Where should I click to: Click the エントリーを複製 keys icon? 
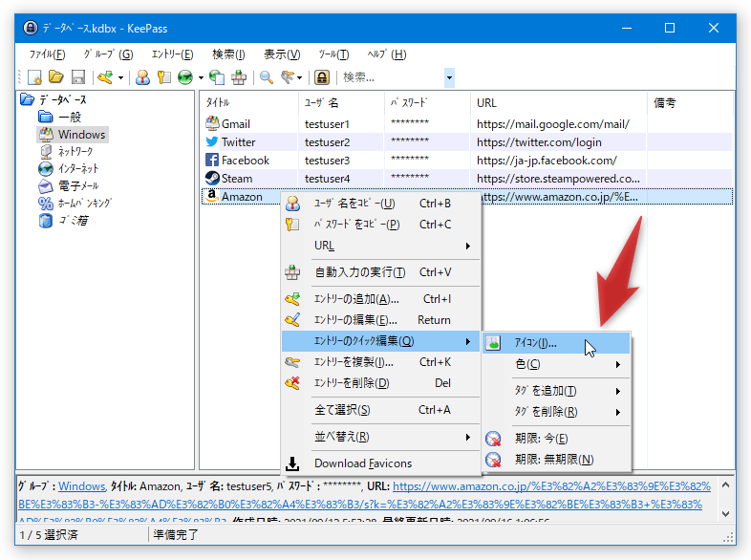(x=292, y=362)
